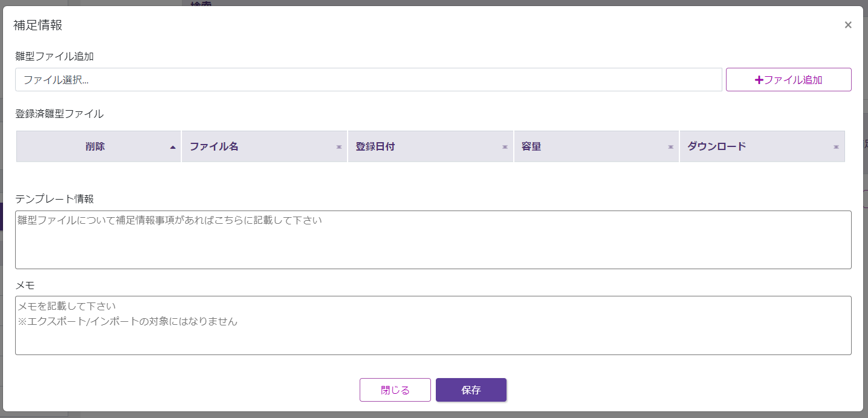This screenshot has width=868, height=418.
Task: Sort by the 登録日付 column header
Action: [x=430, y=146]
